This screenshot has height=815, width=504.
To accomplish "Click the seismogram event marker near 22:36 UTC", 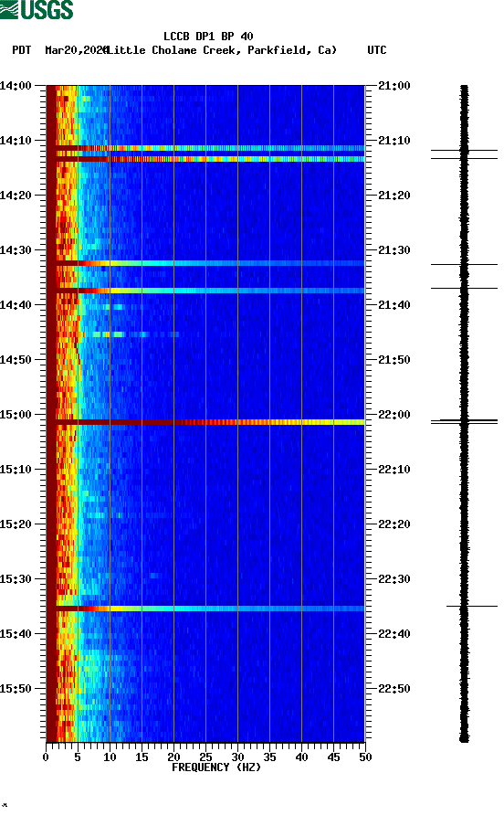I will 472,606.
